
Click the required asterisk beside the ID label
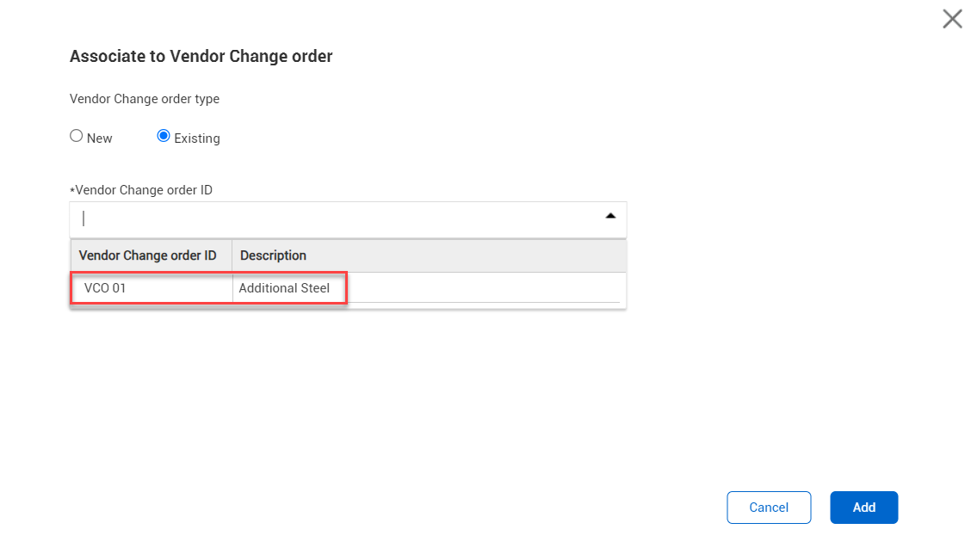click(x=72, y=190)
